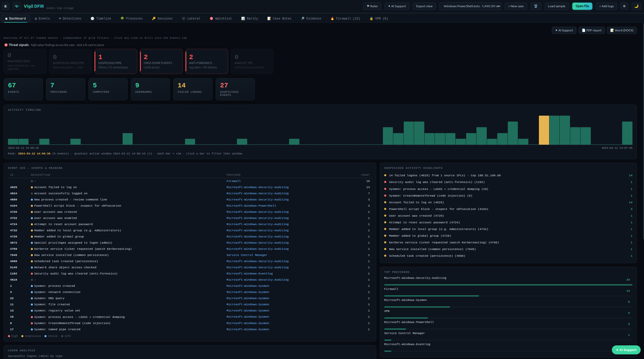Click the last timeline bar at 14:07:45
644x359 pixels.
coord(627,133)
